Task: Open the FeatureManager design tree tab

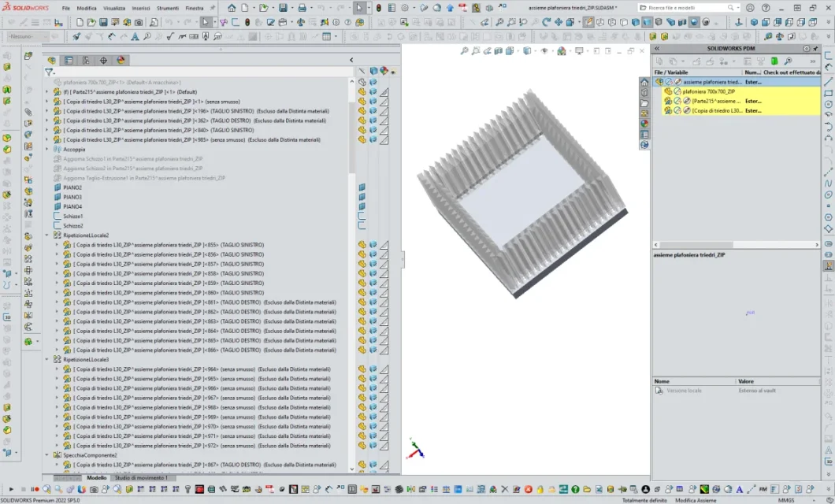Action: pyautogui.click(x=52, y=60)
